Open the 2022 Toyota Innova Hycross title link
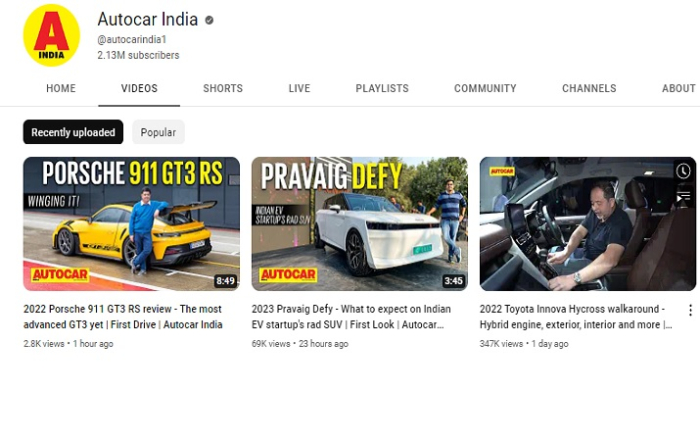 click(576, 317)
